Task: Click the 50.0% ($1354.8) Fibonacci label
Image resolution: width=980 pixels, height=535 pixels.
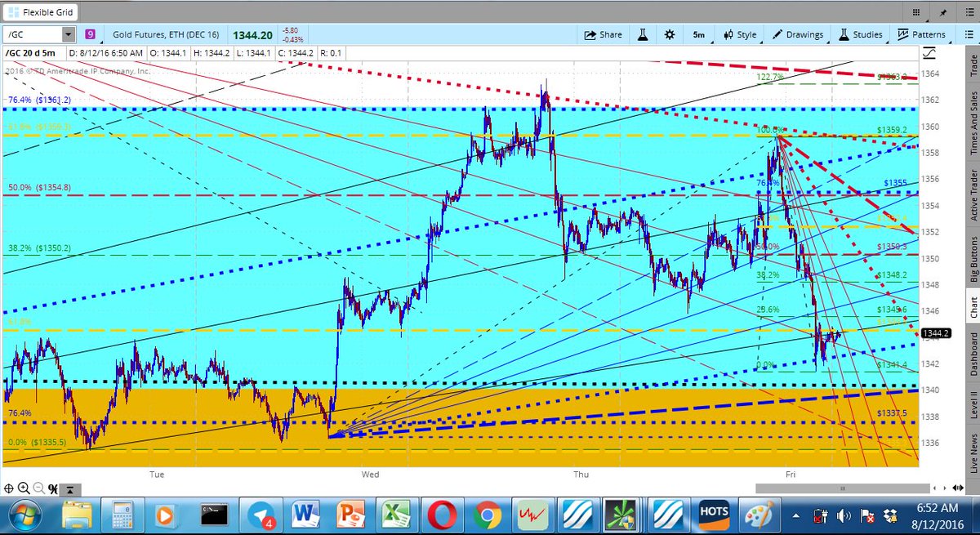Action: tap(39, 187)
